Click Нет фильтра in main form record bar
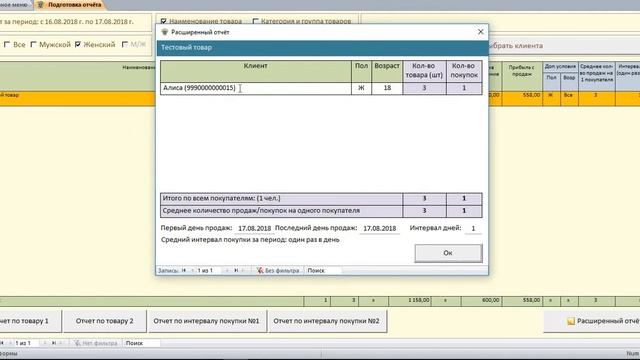 click(96, 343)
